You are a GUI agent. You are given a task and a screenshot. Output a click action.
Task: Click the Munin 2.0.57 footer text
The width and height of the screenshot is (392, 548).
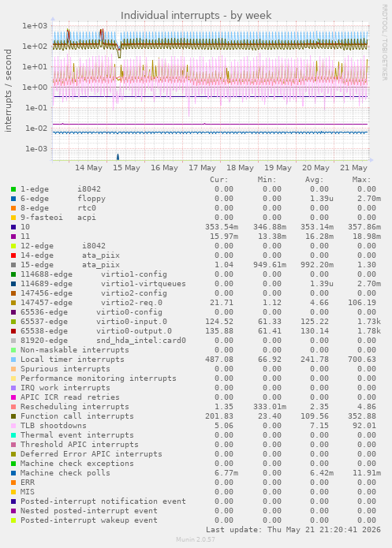coord(196,539)
